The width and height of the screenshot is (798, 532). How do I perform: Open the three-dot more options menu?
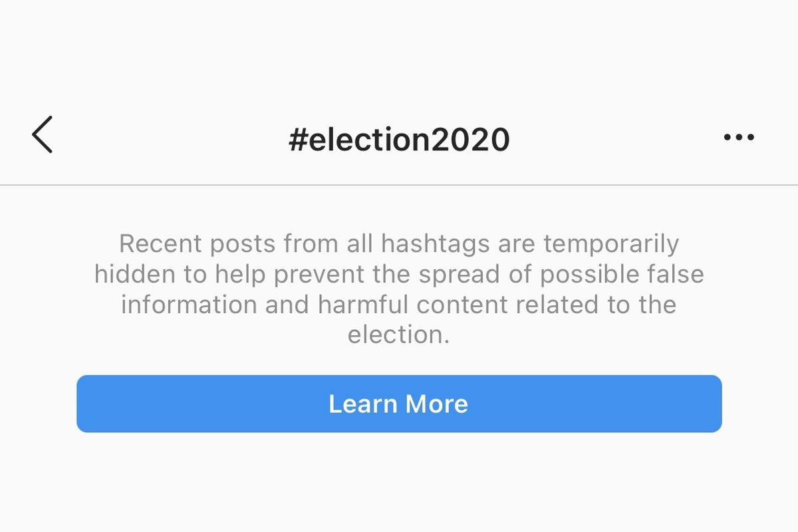[x=738, y=138]
